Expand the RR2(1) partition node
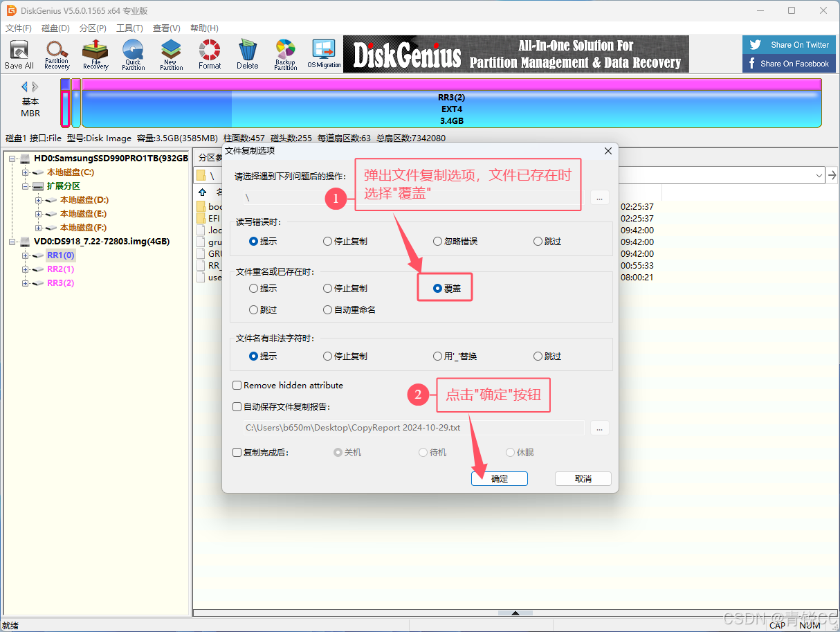Screen dimensions: 840x632 [26, 269]
